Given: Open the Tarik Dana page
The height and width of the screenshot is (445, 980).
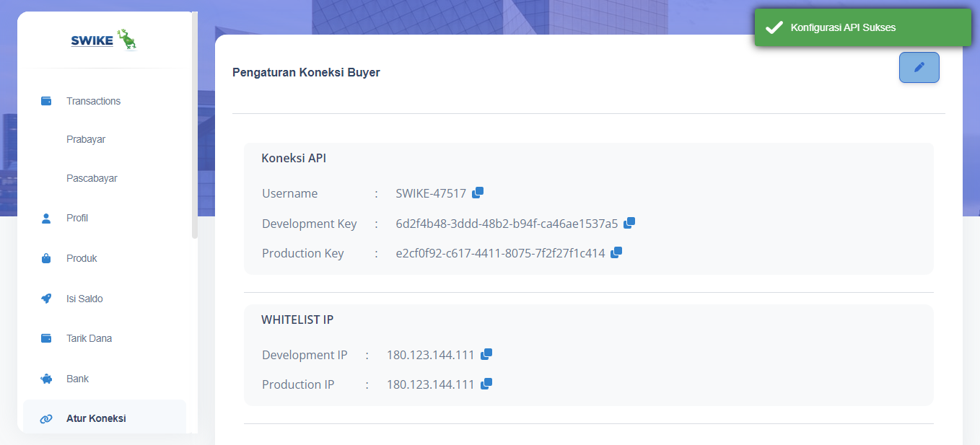Looking at the screenshot, I should pyautogui.click(x=89, y=338).
